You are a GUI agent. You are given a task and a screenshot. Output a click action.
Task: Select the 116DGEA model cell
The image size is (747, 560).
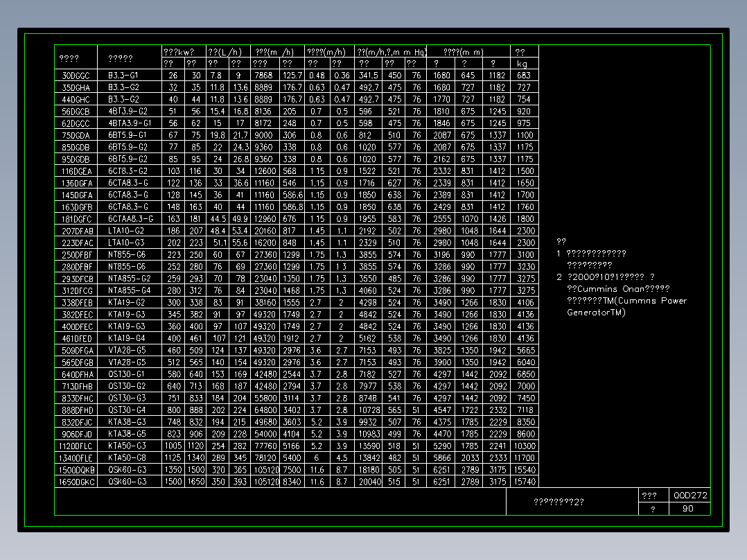coord(76,171)
